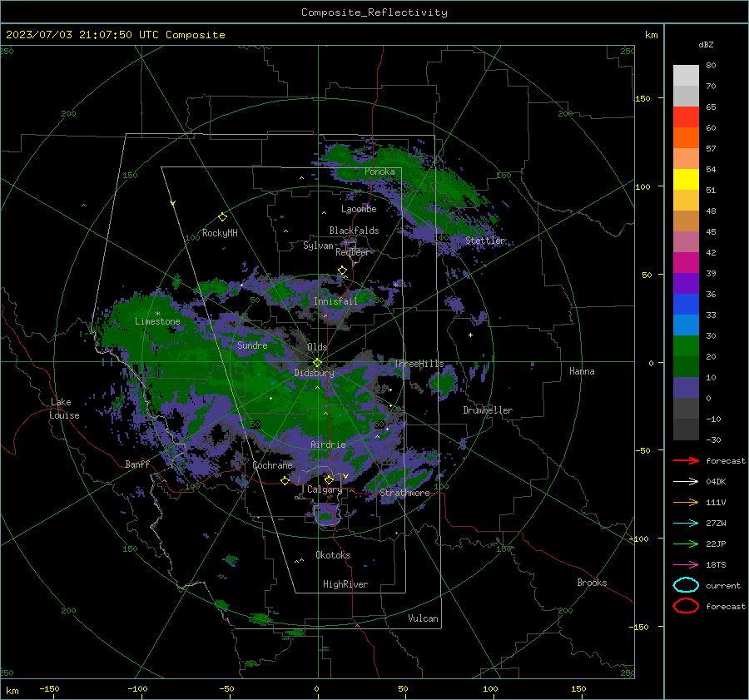
Task: Pick the purple 36-39 dBZ swatch
Action: [686, 284]
